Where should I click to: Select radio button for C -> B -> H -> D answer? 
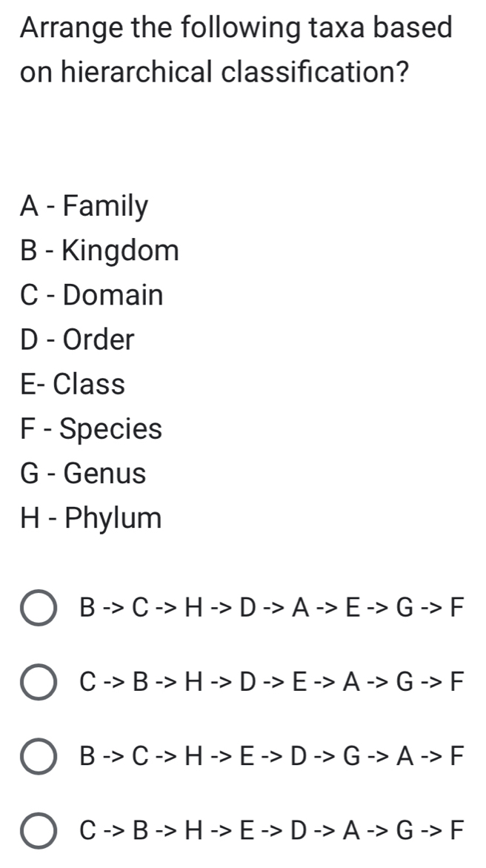[40, 683]
